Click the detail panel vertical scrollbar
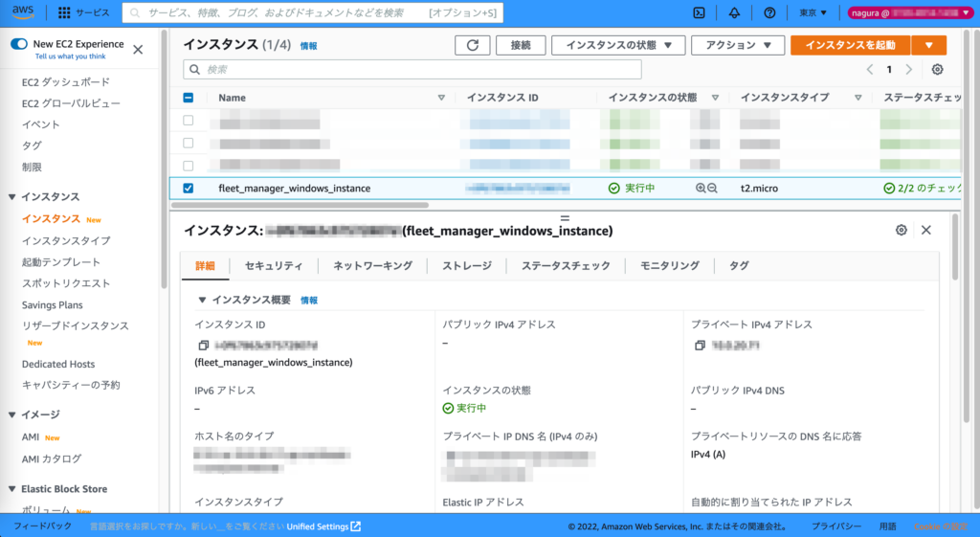 click(x=955, y=247)
